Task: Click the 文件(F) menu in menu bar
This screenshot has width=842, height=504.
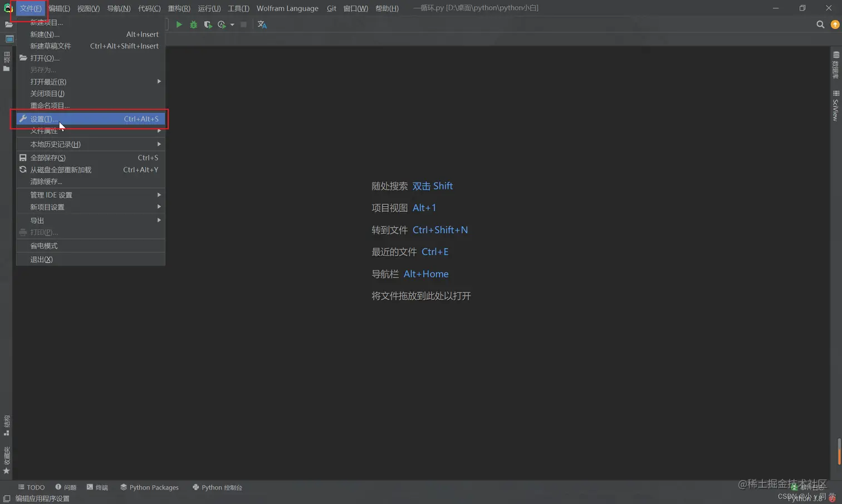Action: [x=31, y=8]
